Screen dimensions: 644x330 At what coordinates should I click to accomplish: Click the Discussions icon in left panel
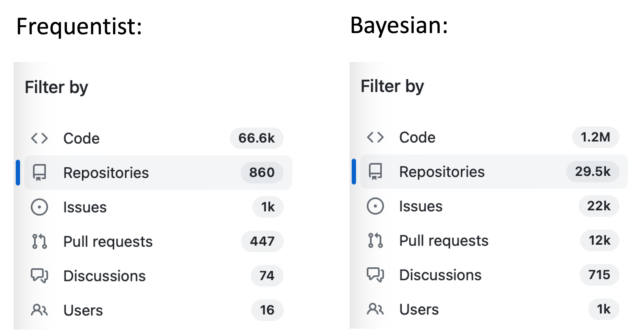point(39,276)
